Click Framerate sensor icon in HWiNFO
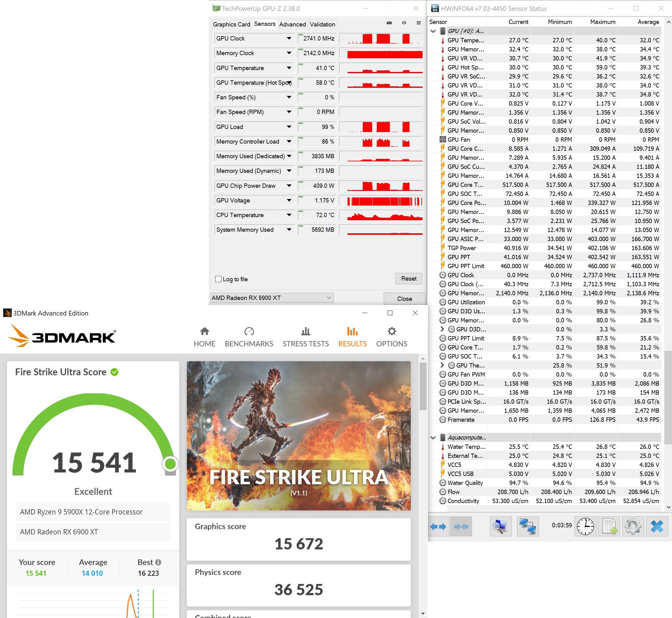Screen dimensions: 672x618 pos(442,419)
